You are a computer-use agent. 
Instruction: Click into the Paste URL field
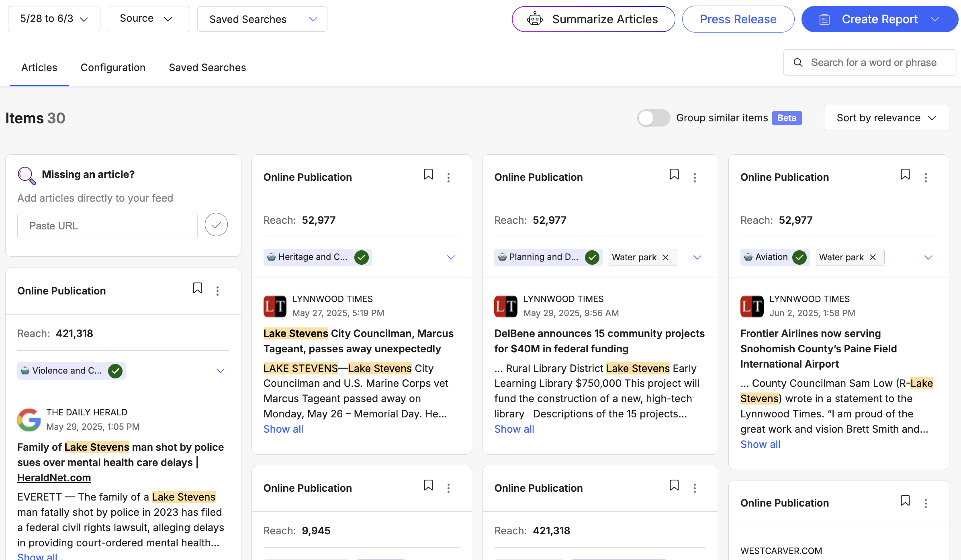pos(107,226)
